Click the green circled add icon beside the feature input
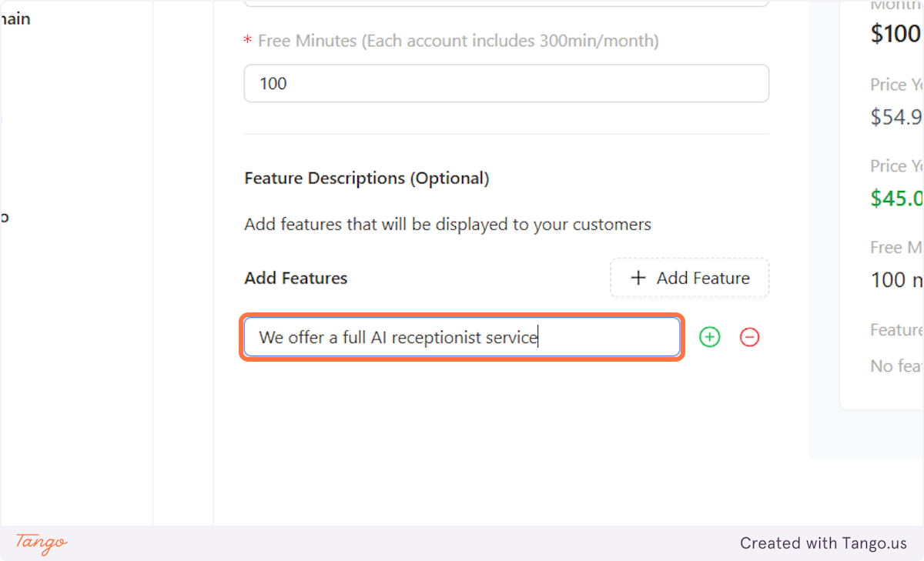This screenshot has width=924, height=561. 709,336
